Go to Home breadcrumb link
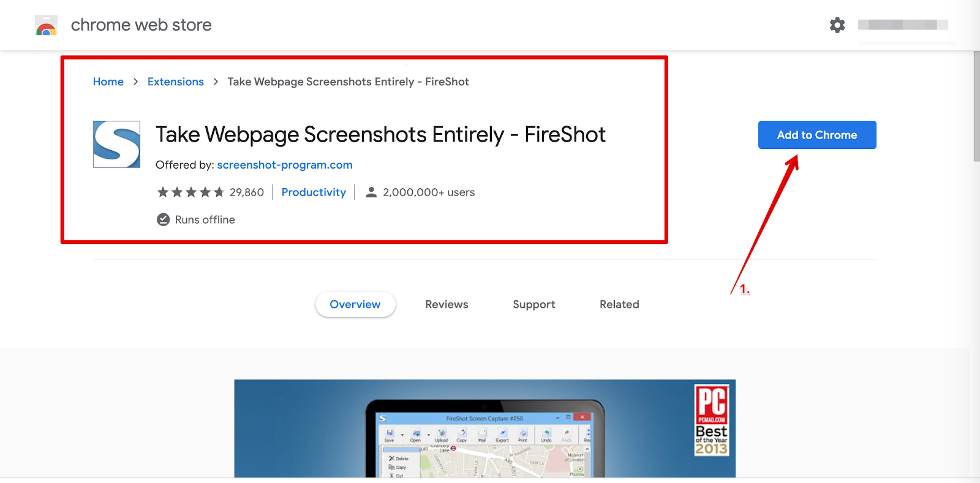980x483 pixels. pyautogui.click(x=108, y=82)
